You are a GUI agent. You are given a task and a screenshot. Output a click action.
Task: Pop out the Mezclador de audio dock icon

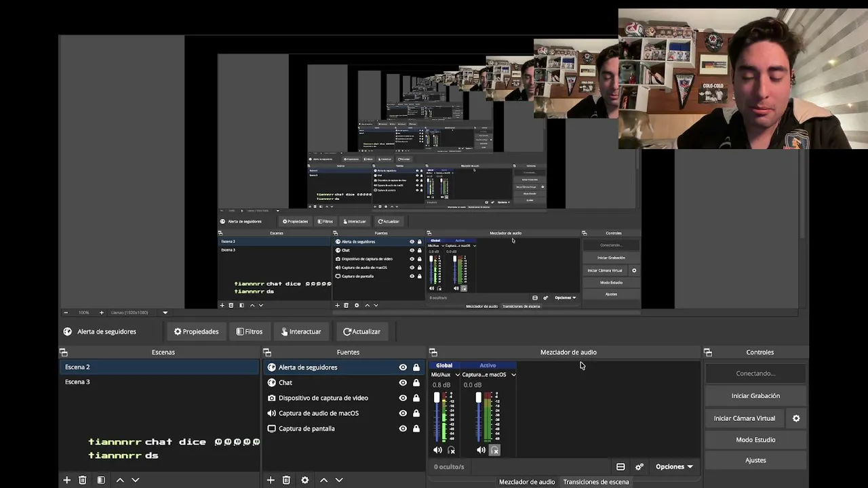pyautogui.click(x=433, y=352)
